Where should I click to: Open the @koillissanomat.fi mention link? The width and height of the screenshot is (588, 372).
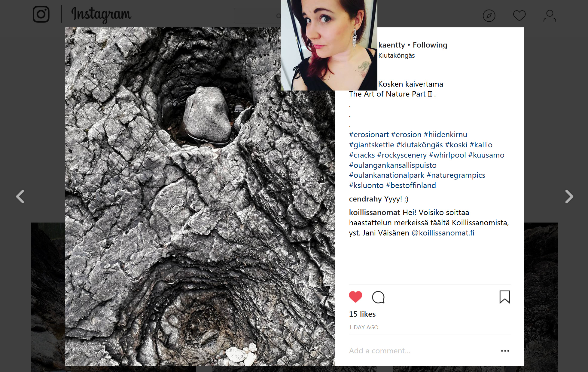click(x=443, y=233)
